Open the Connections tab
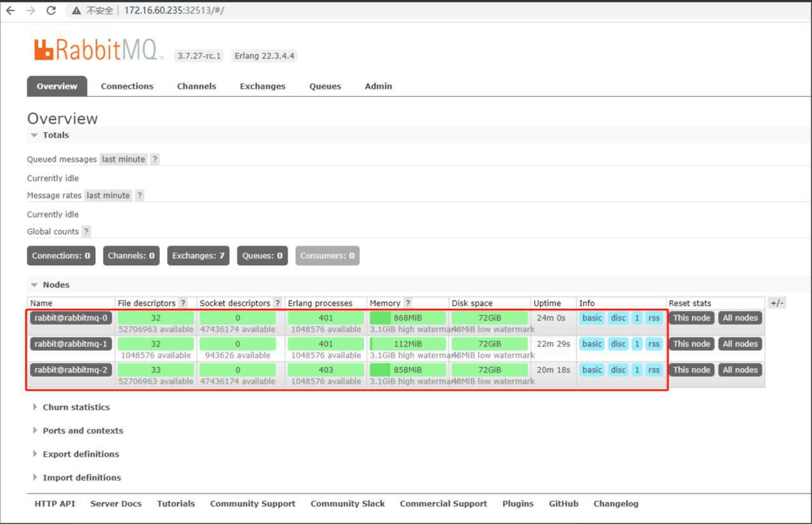This screenshot has width=812, height=524. pos(127,86)
